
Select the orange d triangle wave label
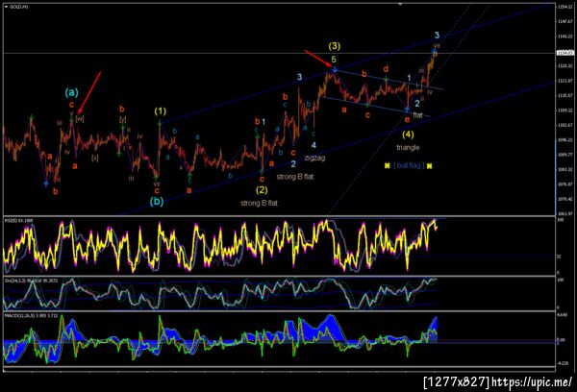(386, 69)
